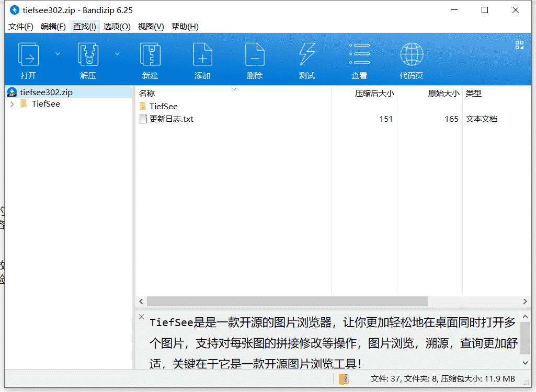The width and height of the screenshot is (536, 392).
Task: Click the comment panel vertical scrollbar thumb
Action: coord(526,338)
